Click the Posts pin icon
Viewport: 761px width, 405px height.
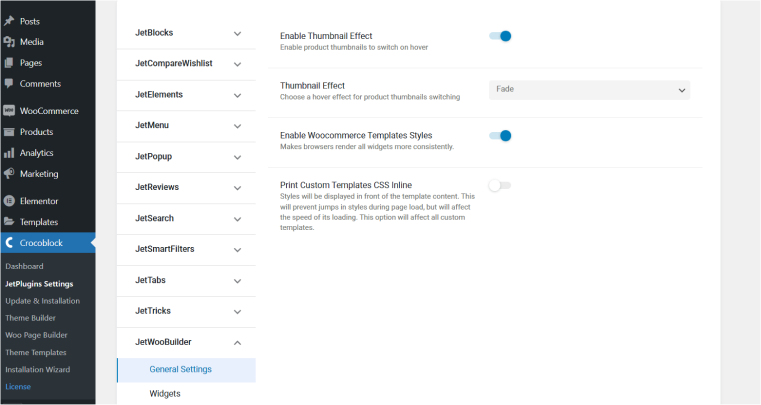(x=9, y=21)
